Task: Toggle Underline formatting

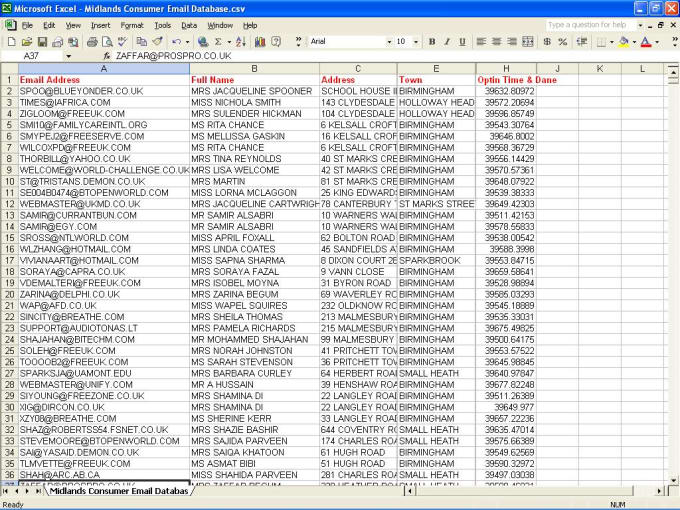Action: (x=462, y=42)
